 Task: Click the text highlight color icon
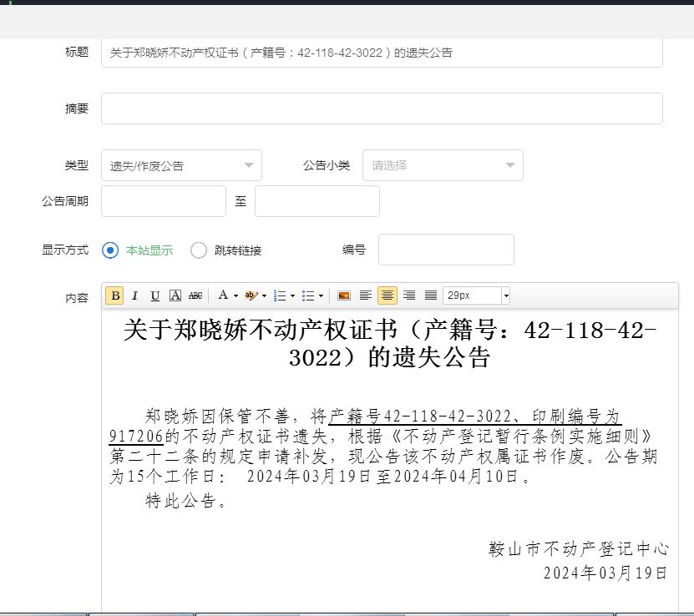(251, 295)
